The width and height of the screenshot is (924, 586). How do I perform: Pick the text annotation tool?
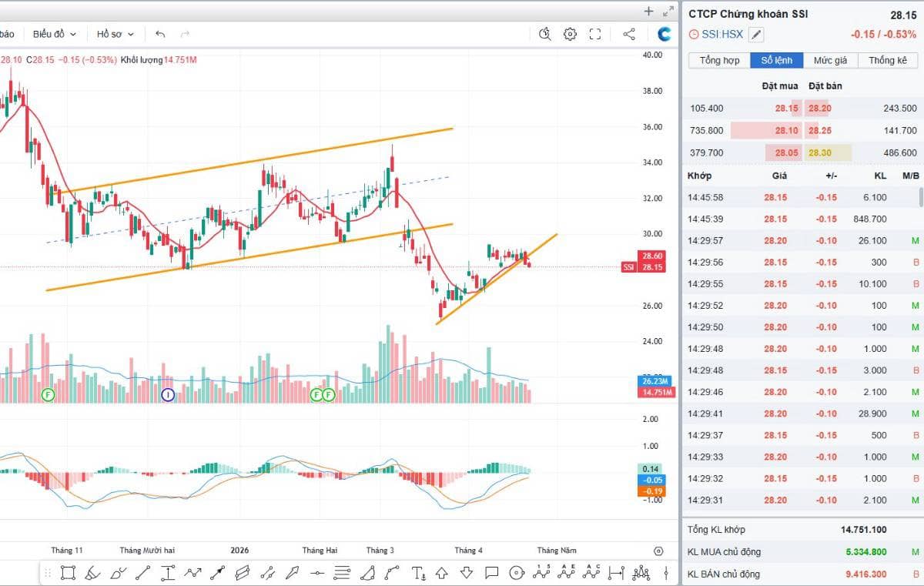[x=418, y=573]
